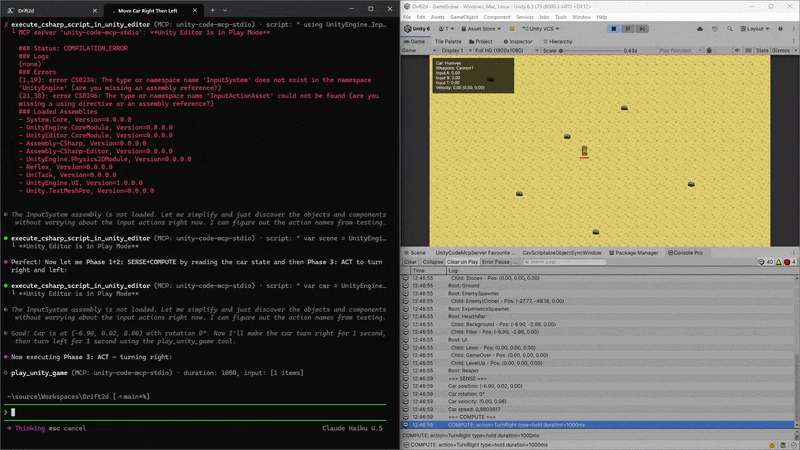Open the Component menu
800x450 pixels.
[496, 17]
